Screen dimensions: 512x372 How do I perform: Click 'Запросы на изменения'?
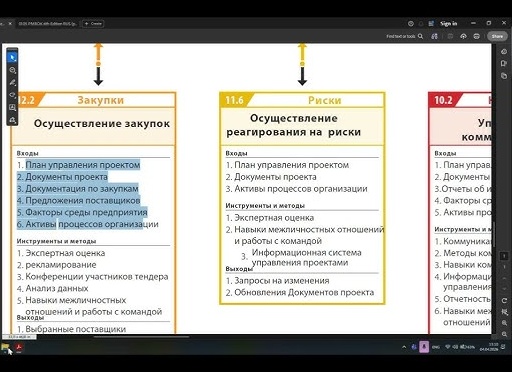[x=282, y=281]
